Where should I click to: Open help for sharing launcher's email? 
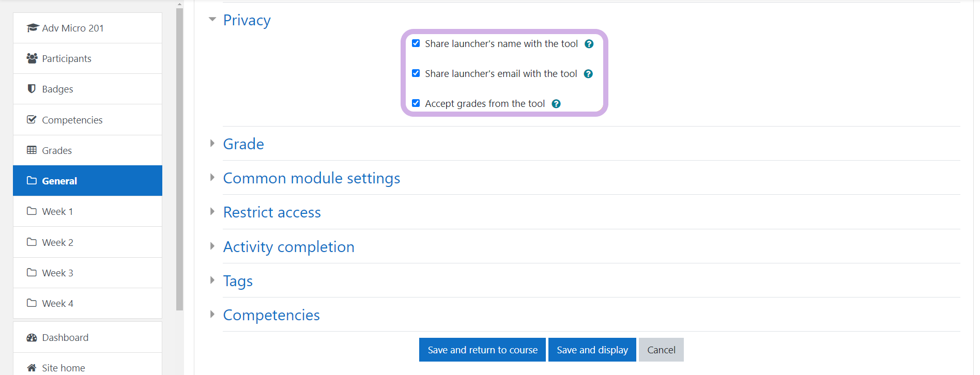click(x=588, y=74)
